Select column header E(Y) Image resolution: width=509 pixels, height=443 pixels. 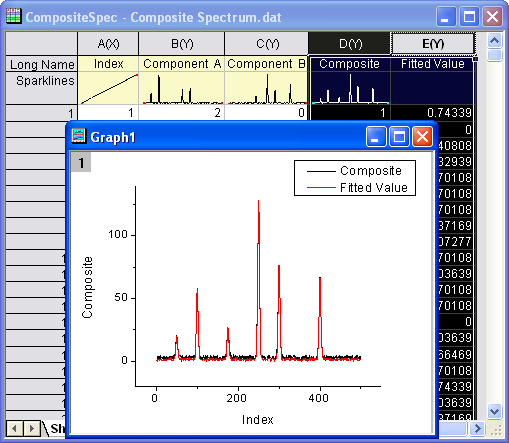point(433,44)
